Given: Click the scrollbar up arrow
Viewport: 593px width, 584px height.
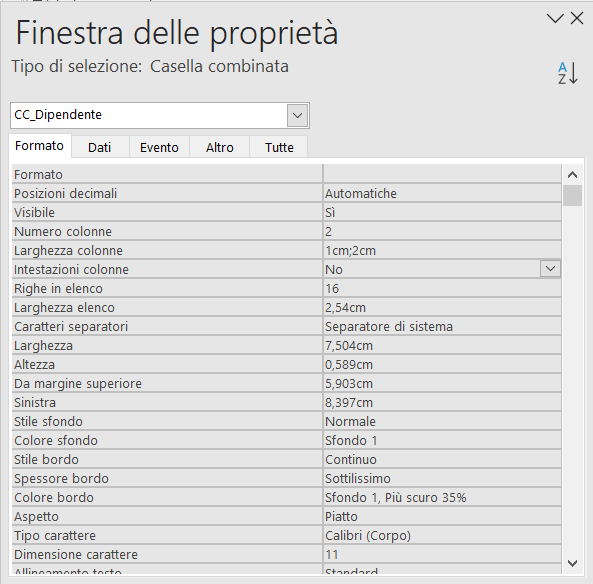Looking at the screenshot, I should pos(572,175).
